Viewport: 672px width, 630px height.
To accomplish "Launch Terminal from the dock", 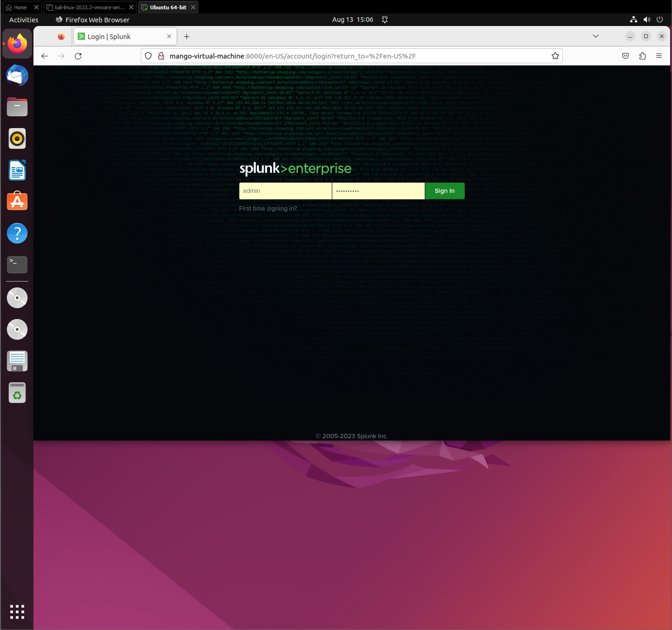I will pyautogui.click(x=17, y=265).
